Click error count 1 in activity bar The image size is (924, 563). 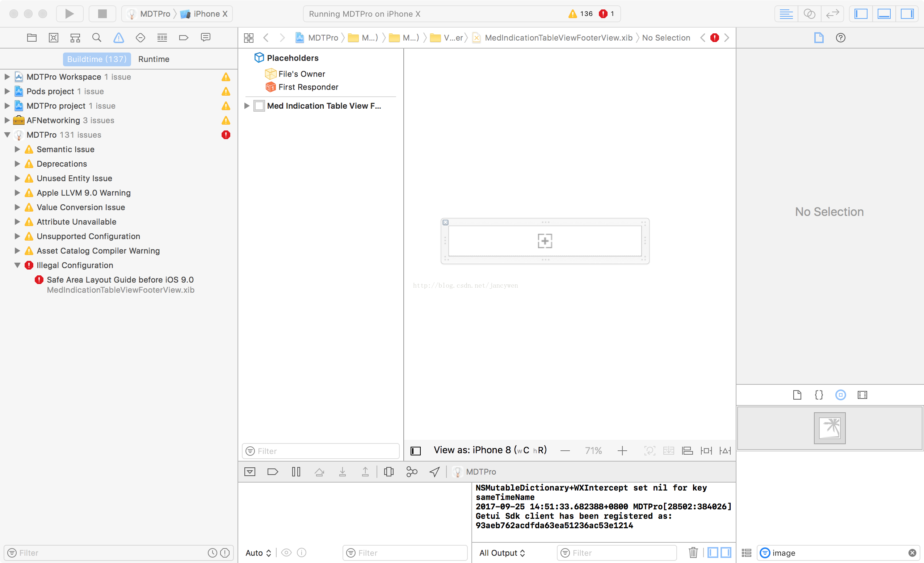(606, 14)
